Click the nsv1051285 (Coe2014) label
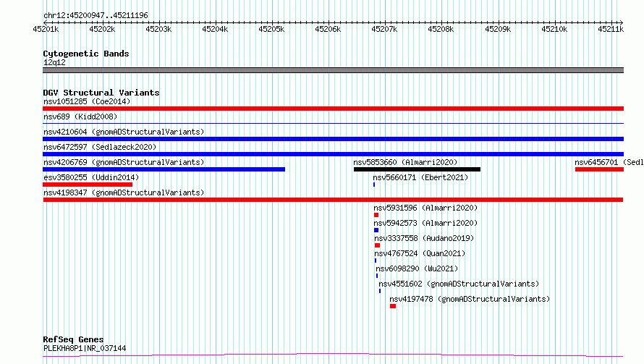Screen dimensions: 644x364 (x=87, y=101)
